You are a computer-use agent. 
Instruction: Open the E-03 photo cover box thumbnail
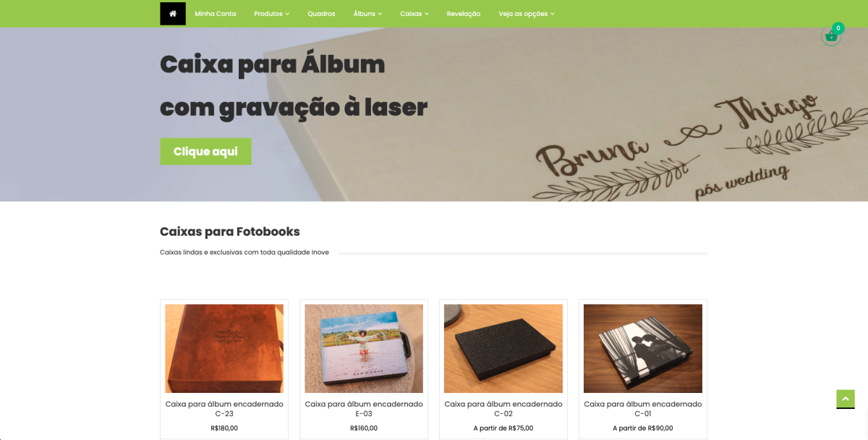(x=364, y=349)
